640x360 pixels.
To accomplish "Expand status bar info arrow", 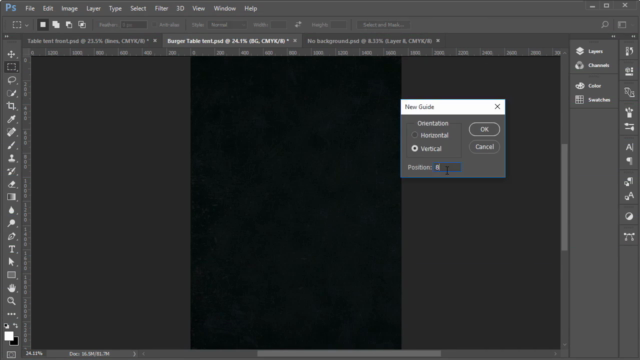I will [134, 354].
